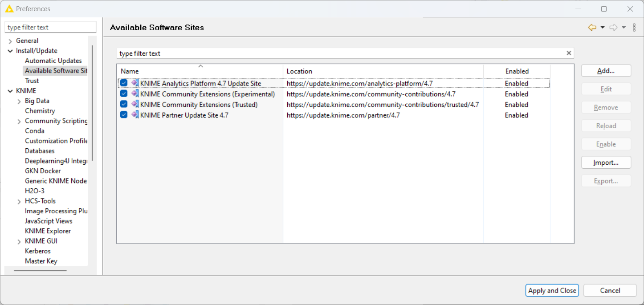Screen dimensions: 644x305
Task: Open the three-dot view menu icon
Action: pos(634,28)
